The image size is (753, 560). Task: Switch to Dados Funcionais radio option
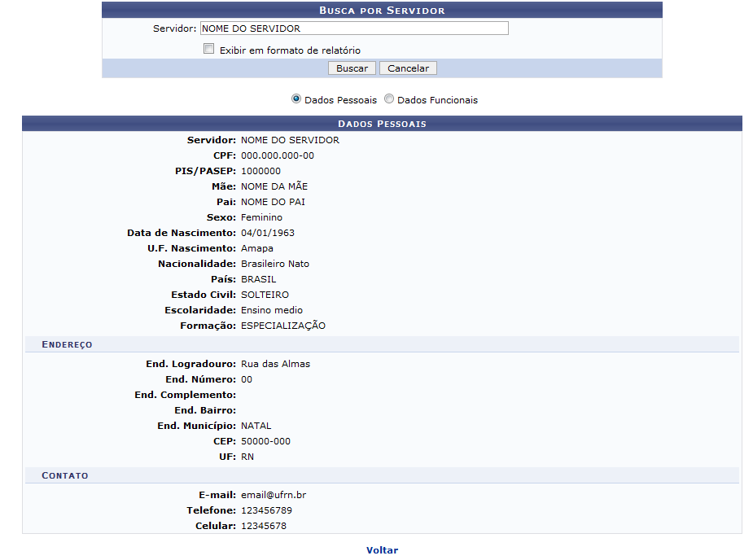[x=389, y=99]
